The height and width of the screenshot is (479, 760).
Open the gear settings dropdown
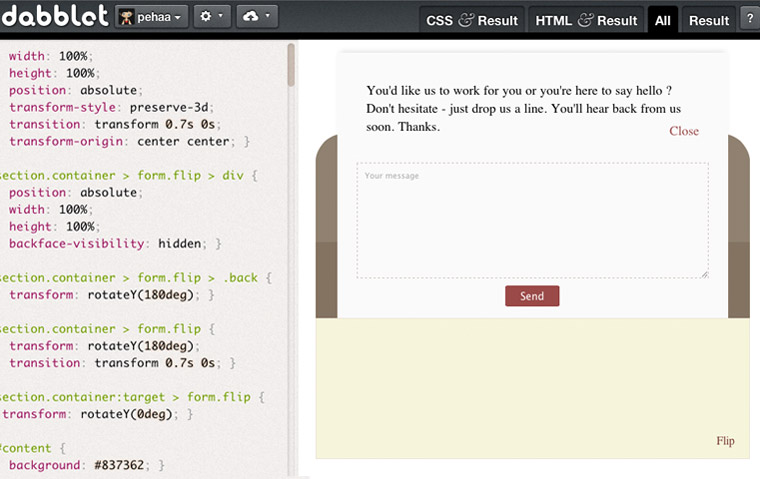pyautogui.click(x=212, y=16)
